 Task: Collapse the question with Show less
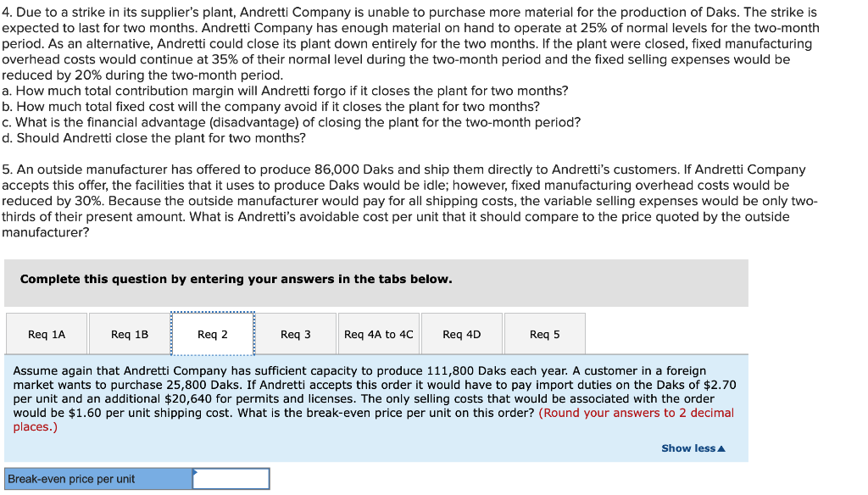[x=687, y=448]
